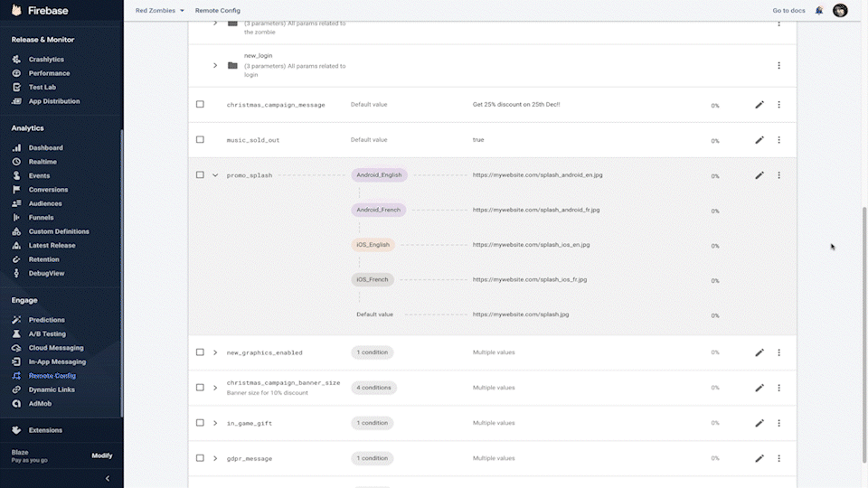Tick the music_sold_out checkbox

point(200,140)
